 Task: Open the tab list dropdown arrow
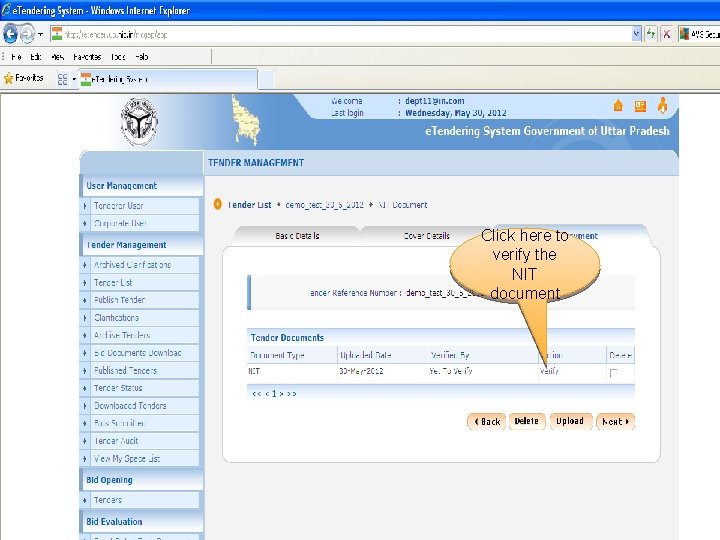click(x=74, y=79)
